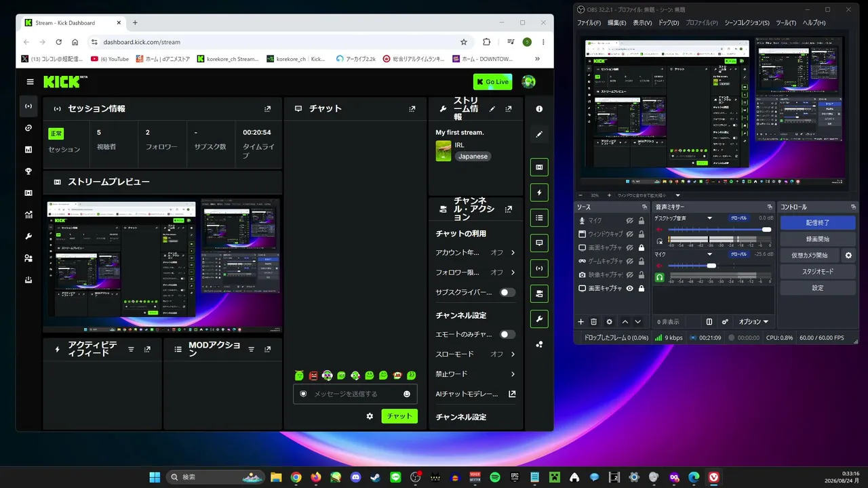Click the chat message input field
The width and height of the screenshot is (868, 488).
355,394
